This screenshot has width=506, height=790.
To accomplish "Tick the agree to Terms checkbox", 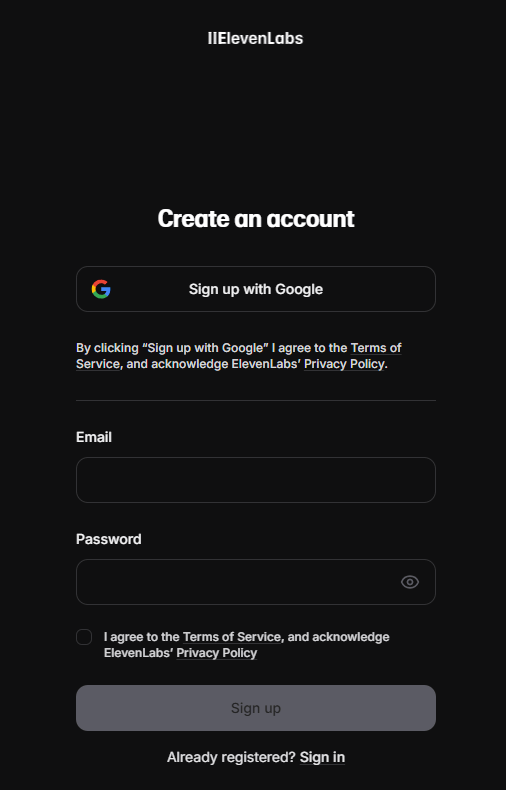I will (84, 637).
